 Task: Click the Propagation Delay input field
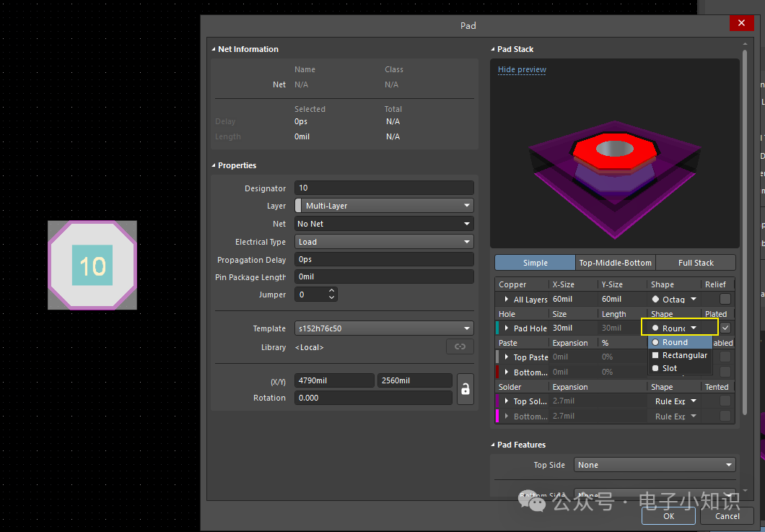pos(384,259)
